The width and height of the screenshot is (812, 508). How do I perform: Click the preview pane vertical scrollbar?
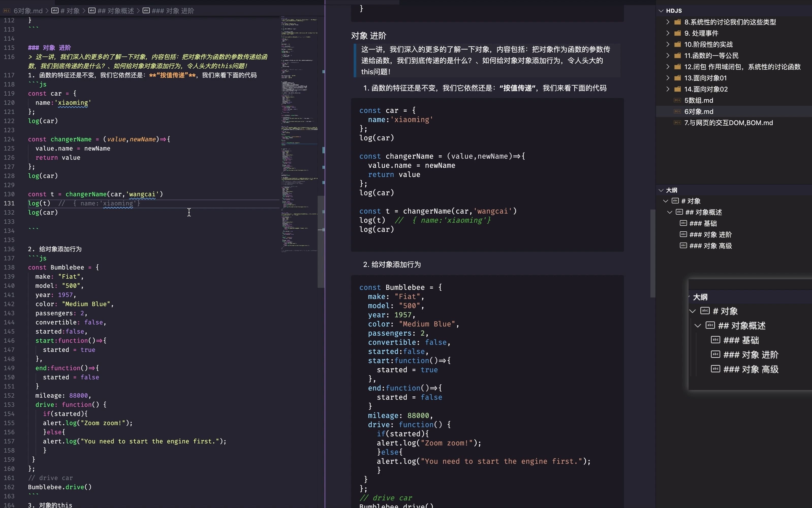(x=653, y=253)
